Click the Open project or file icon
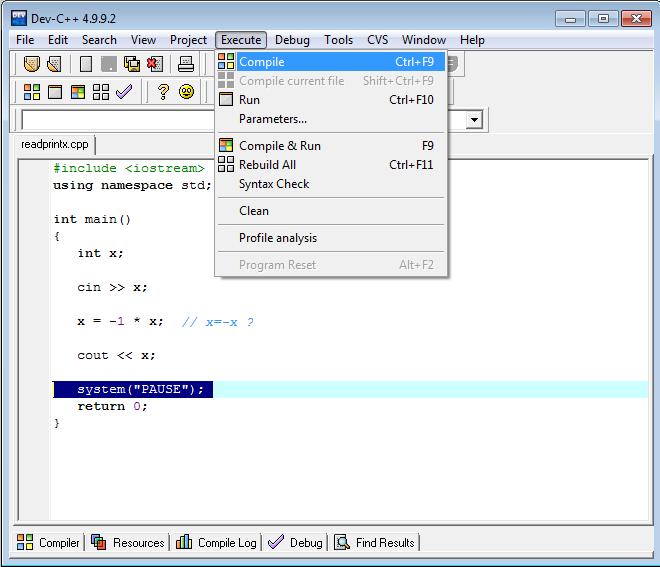Image resolution: width=660 pixels, height=567 pixels. click(54, 64)
